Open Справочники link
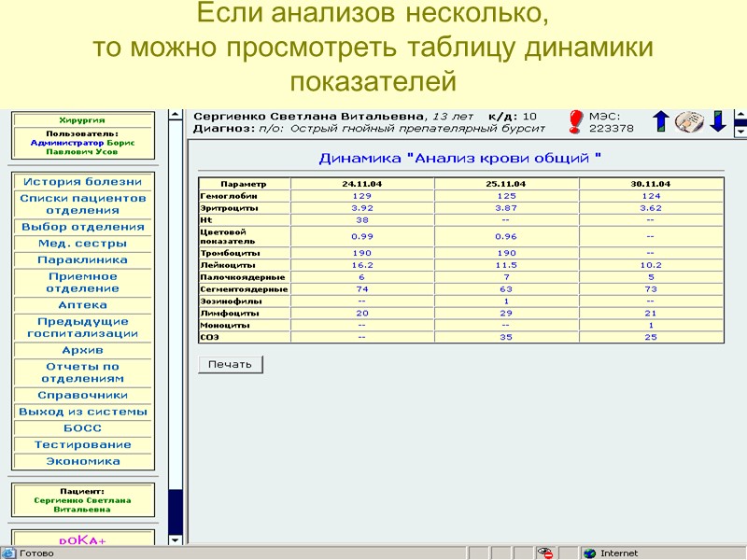This screenshot has width=747, height=560. pos(82,395)
